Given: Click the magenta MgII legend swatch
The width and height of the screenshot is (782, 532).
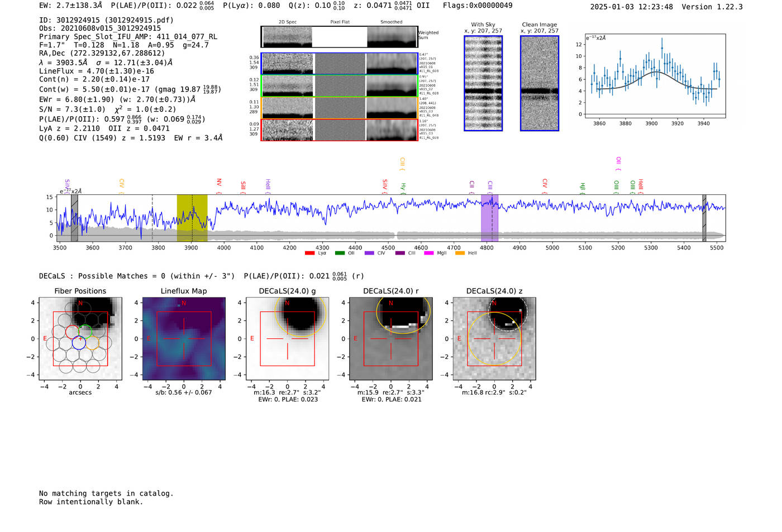Looking at the screenshot, I should click(429, 253).
